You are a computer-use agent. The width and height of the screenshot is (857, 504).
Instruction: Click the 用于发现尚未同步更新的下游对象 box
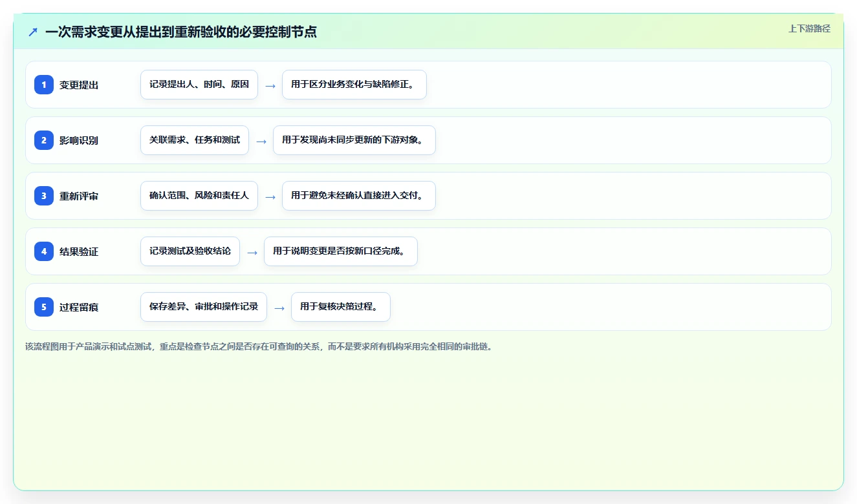click(354, 140)
